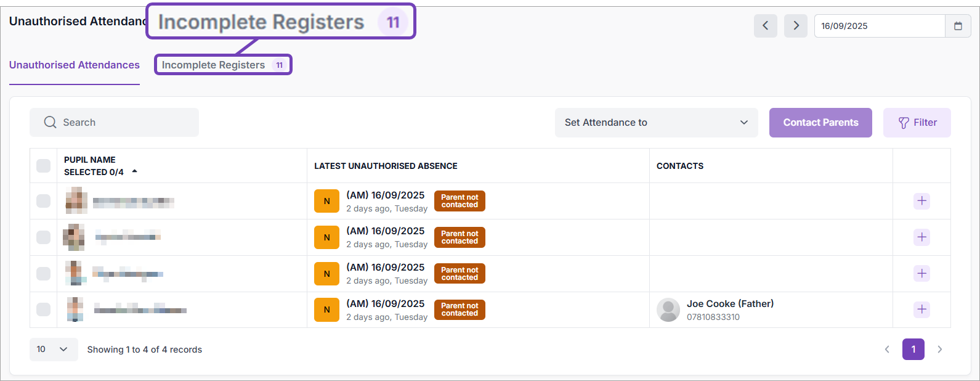Select the Unauthorised Attendances tab
The height and width of the screenshot is (381, 980).
[75, 65]
